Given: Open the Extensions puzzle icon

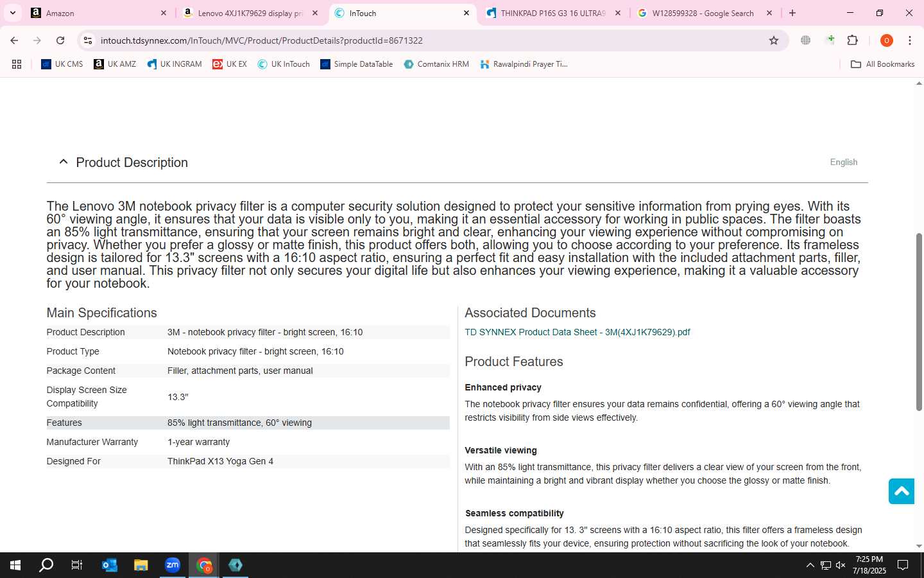Looking at the screenshot, I should [x=852, y=40].
